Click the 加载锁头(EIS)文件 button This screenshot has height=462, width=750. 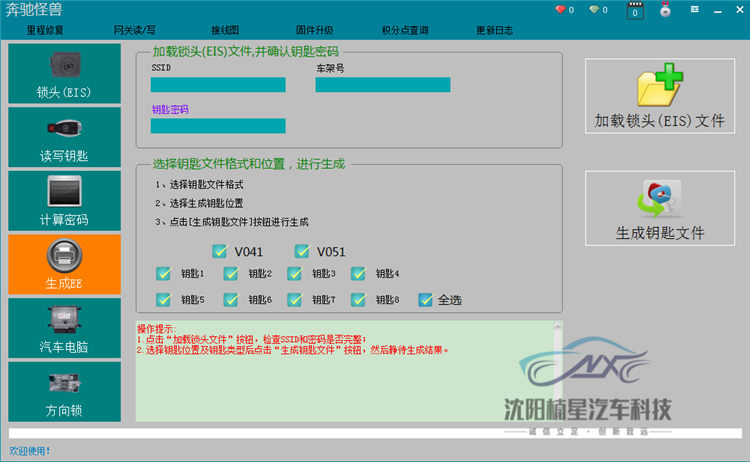click(x=659, y=97)
